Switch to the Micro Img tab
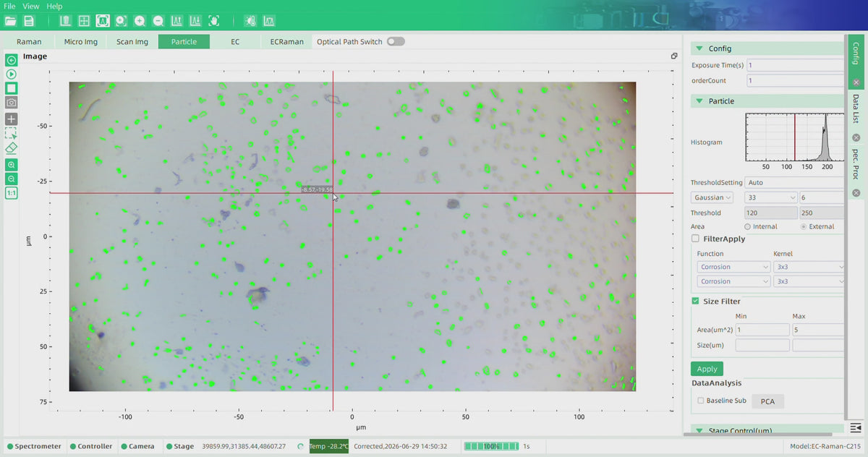868x457 pixels. coord(80,42)
